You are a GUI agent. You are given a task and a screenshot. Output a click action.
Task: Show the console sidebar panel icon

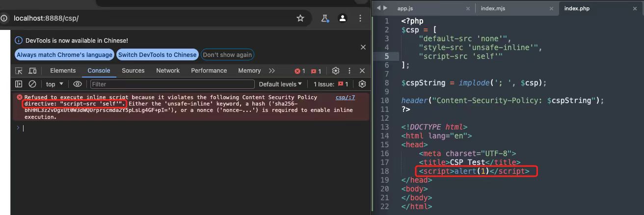click(x=19, y=84)
